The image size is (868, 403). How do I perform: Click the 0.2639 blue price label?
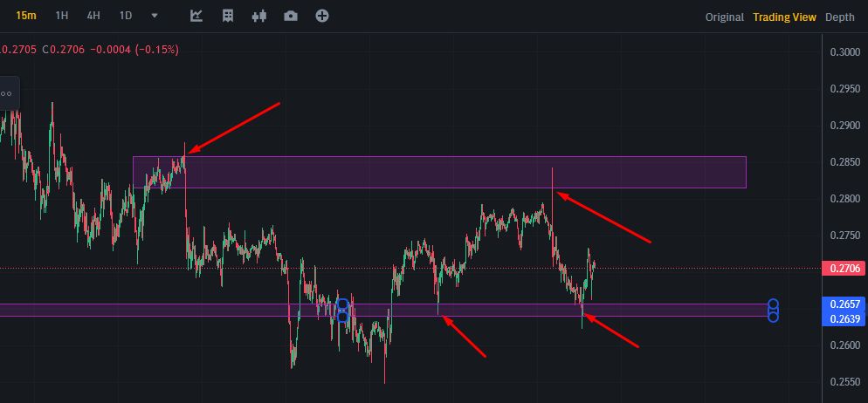click(844, 319)
